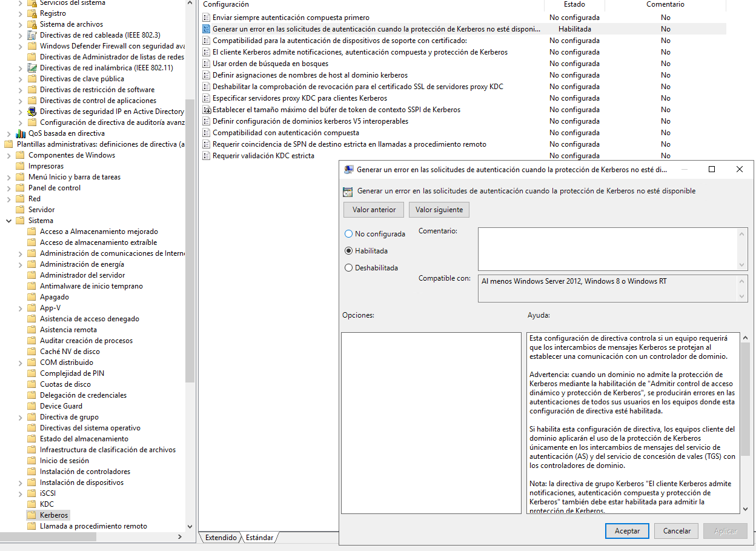This screenshot has height=551, width=756.
Task: Expand the Componentes de Windows node
Action: point(9,155)
